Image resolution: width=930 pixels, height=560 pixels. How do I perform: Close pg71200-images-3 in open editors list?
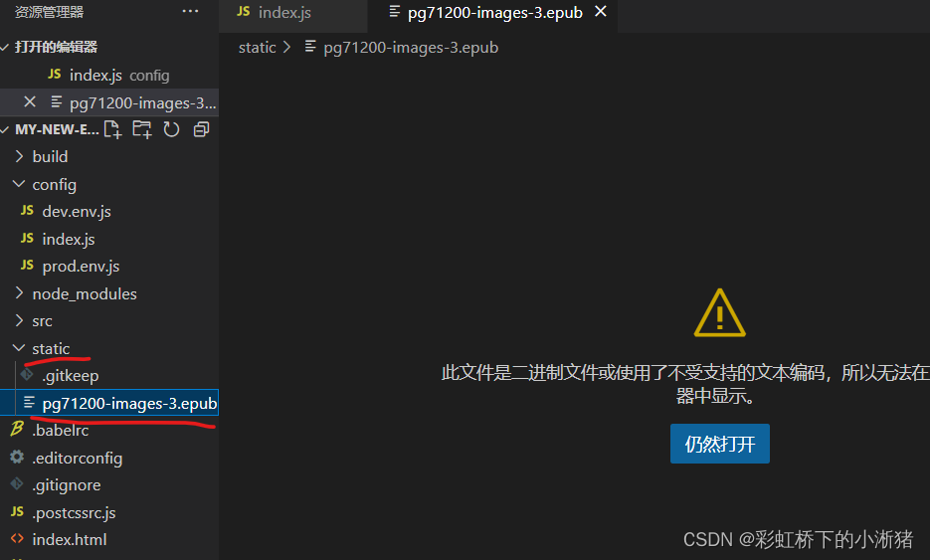tap(30, 102)
